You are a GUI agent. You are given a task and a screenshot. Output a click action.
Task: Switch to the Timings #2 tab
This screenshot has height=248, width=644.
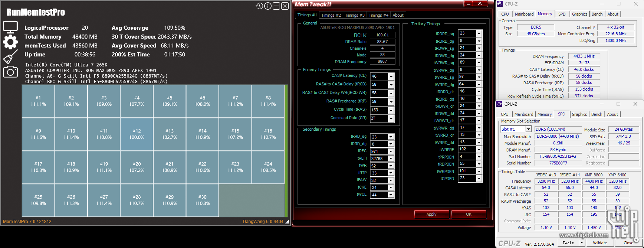[x=331, y=15]
